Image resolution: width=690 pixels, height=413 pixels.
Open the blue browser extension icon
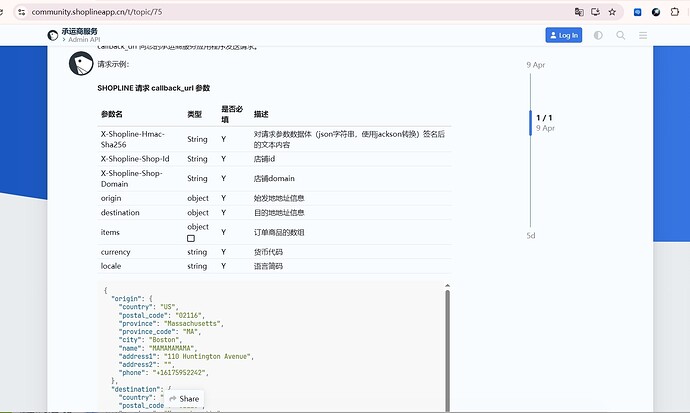tap(637, 12)
